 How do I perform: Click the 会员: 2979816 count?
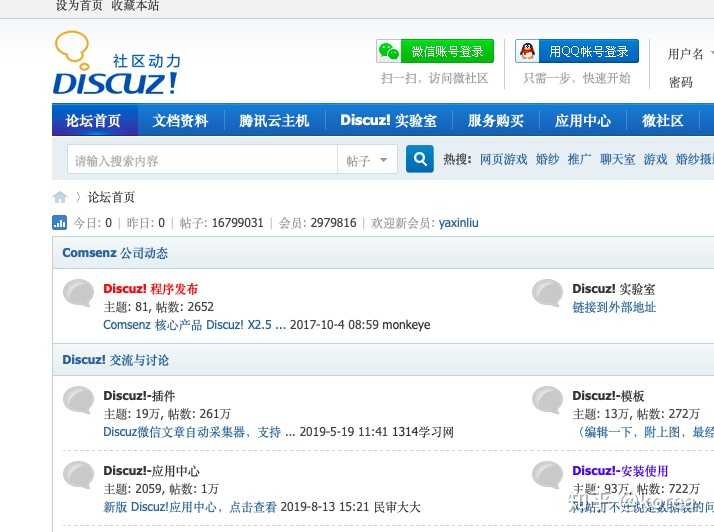coord(317,223)
